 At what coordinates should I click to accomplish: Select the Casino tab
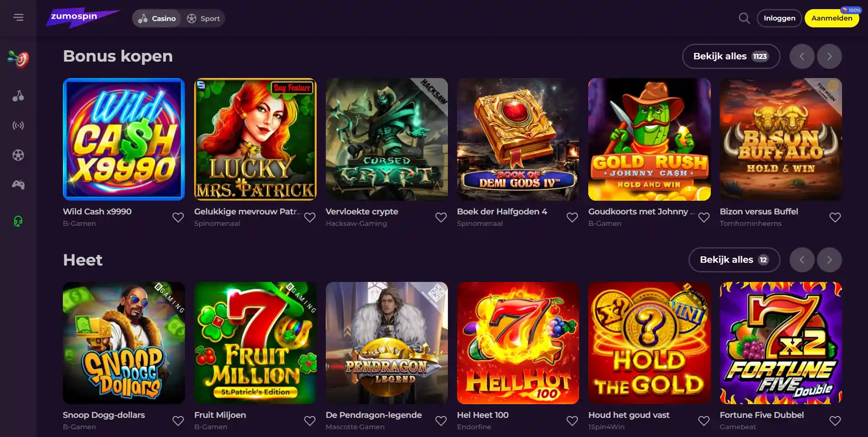pyautogui.click(x=156, y=18)
